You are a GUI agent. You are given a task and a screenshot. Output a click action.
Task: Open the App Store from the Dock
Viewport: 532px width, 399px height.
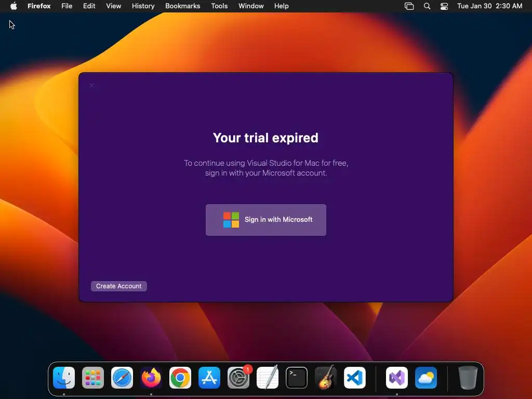209,378
